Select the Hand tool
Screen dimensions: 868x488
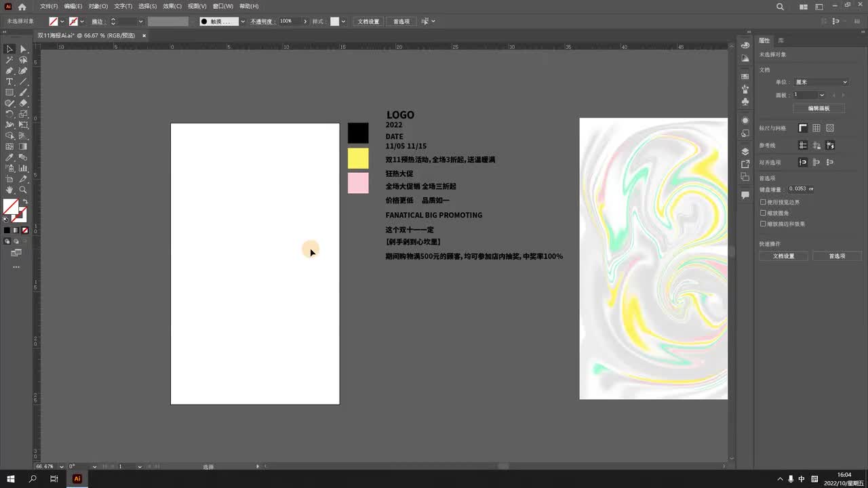(9, 190)
